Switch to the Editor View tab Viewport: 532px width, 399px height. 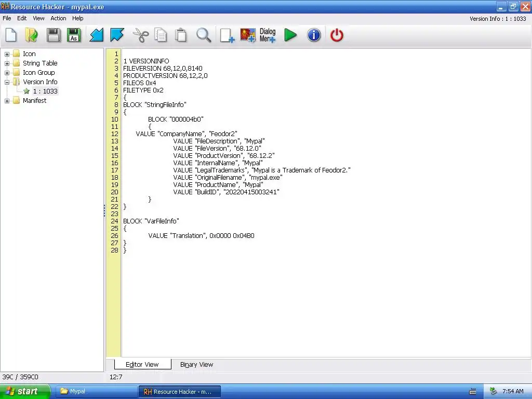[x=142, y=364]
